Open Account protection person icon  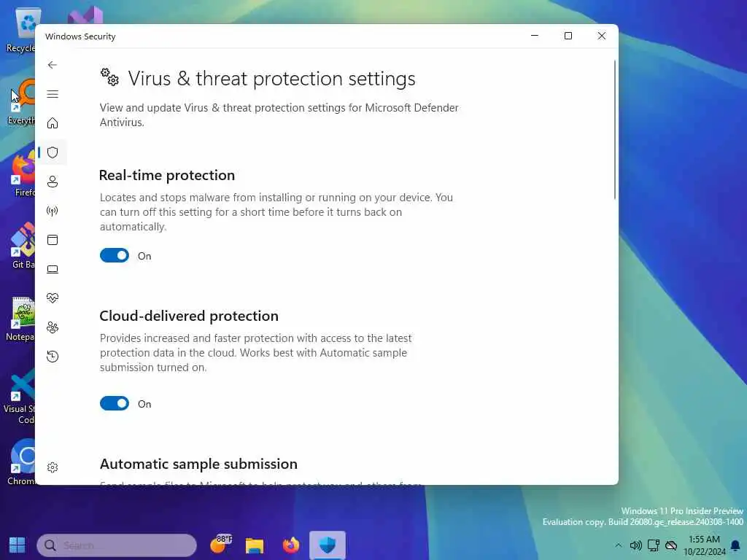click(53, 182)
